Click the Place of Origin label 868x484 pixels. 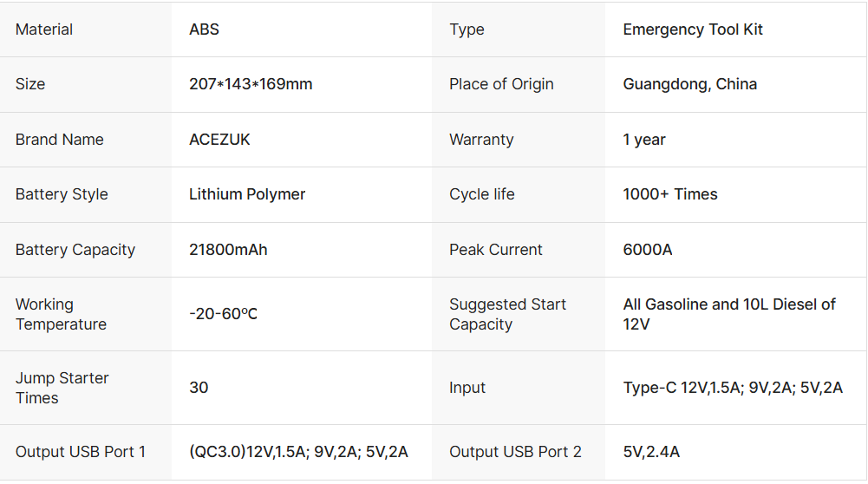coord(501,84)
